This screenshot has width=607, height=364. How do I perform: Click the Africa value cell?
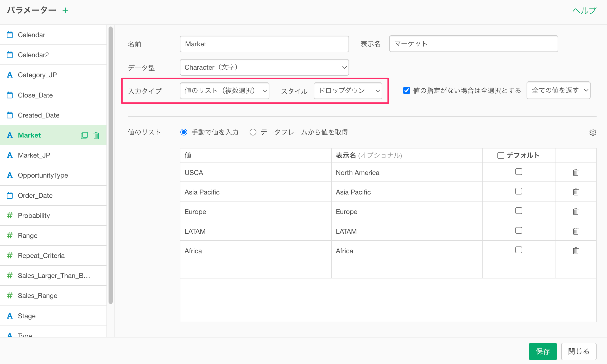click(256, 251)
